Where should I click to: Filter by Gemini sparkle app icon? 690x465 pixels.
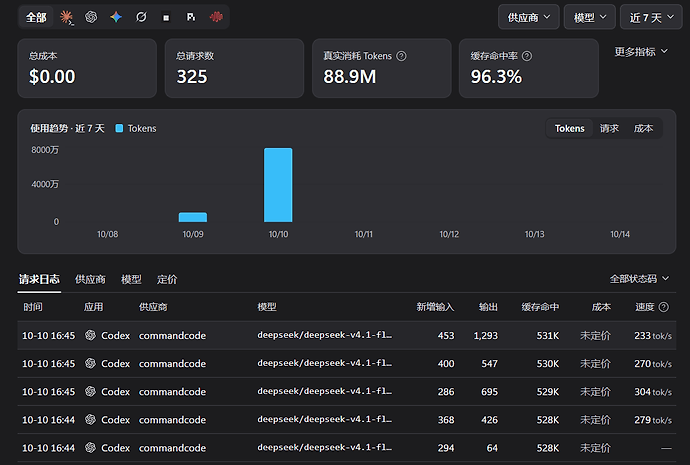116,17
